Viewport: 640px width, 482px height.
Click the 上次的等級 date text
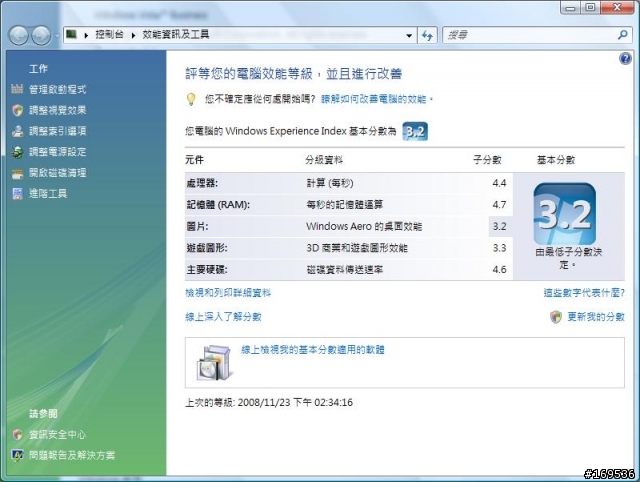(269, 403)
